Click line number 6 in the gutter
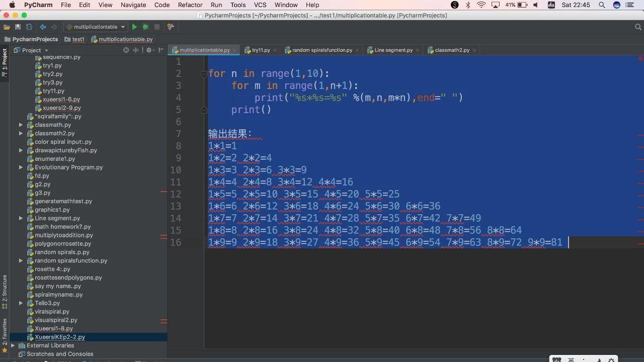The image size is (644, 362). coord(179,122)
